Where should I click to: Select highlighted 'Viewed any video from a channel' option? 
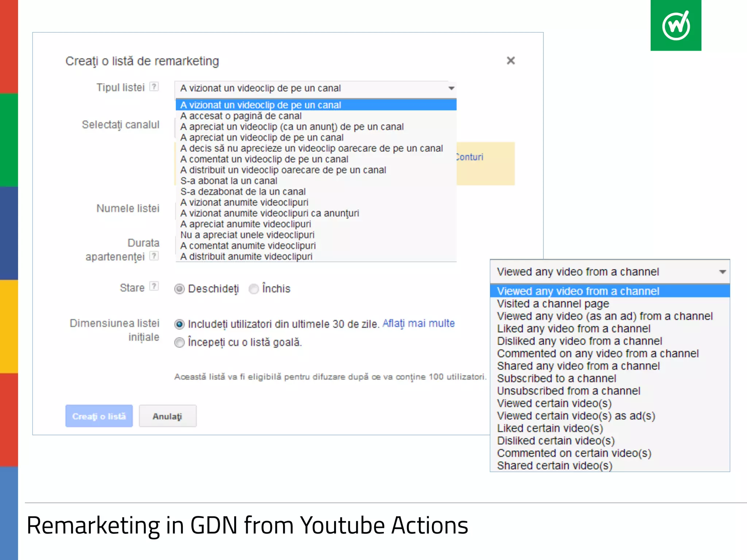click(610, 291)
